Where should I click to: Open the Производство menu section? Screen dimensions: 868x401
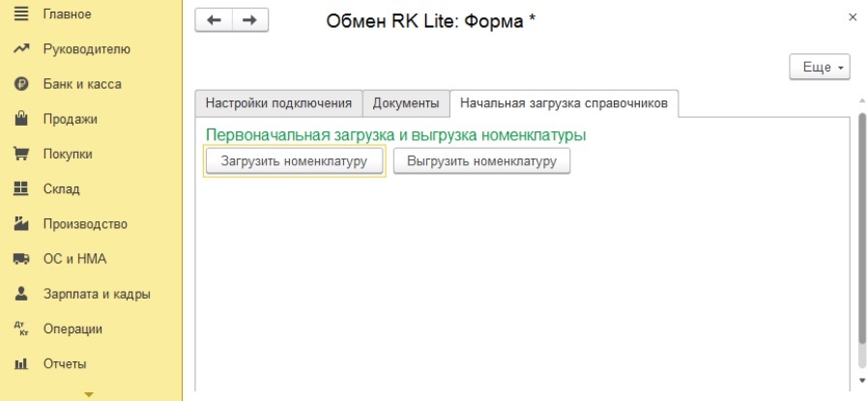(x=85, y=224)
